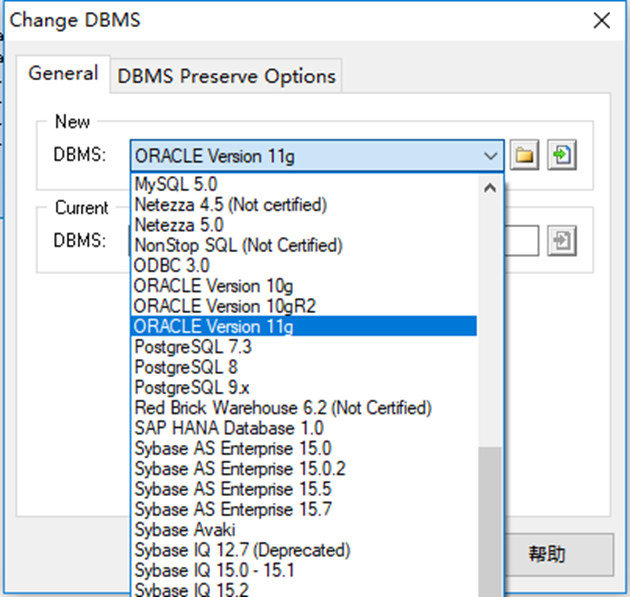The height and width of the screenshot is (597, 630).
Task: Choose ORACLE Version 10g
Action: point(304,286)
